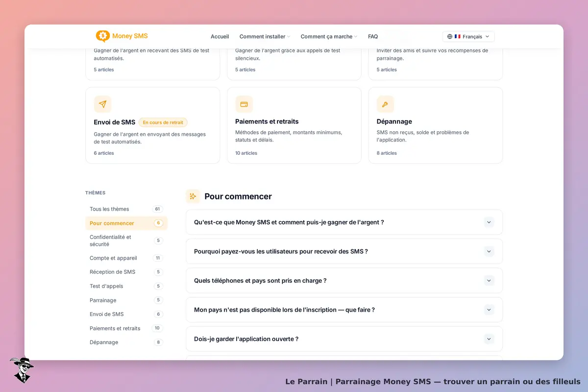The width and height of the screenshot is (588, 392).
Task: Click the credit card icon on Paiements et retraits card
Action: point(244,104)
